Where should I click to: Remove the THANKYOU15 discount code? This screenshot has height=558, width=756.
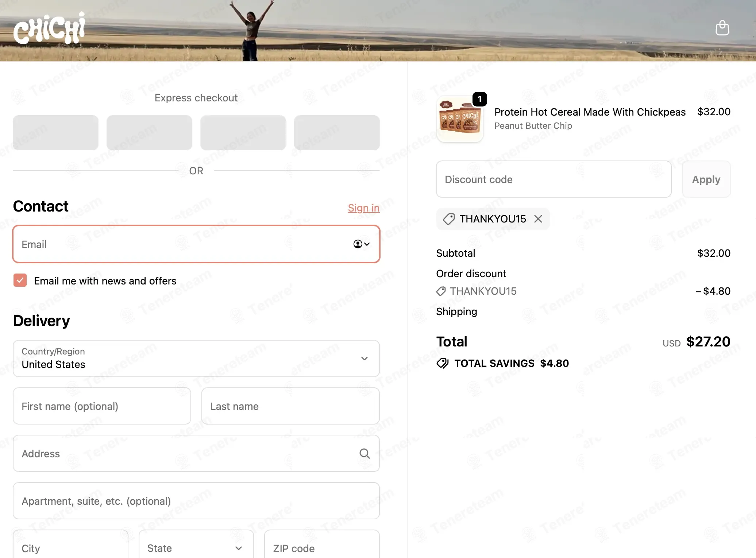pyautogui.click(x=538, y=219)
